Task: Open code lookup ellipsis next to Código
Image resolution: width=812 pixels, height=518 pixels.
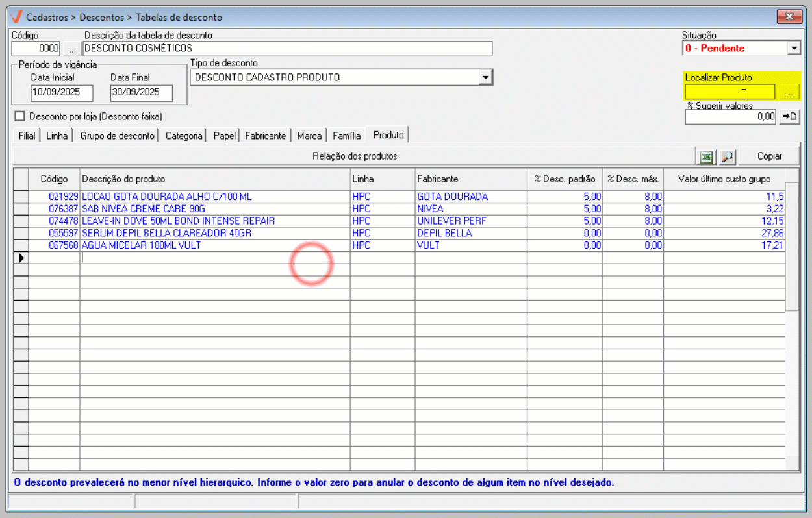Action: pyautogui.click(x=71, y=49)
